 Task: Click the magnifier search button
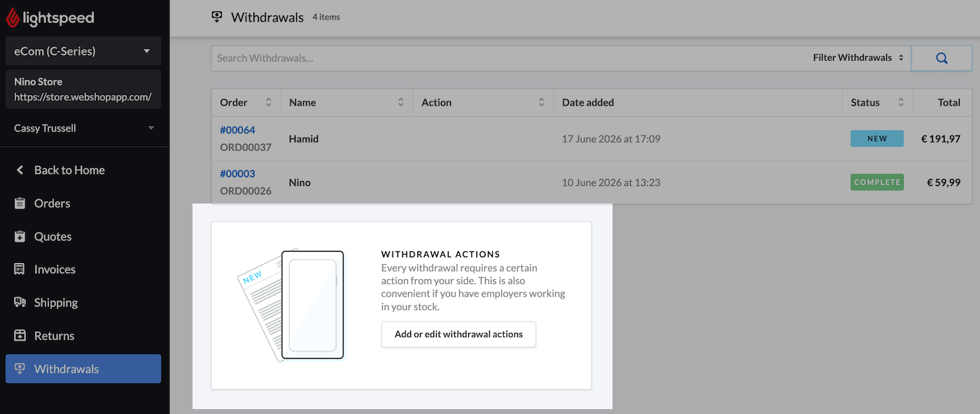[941, 58]
